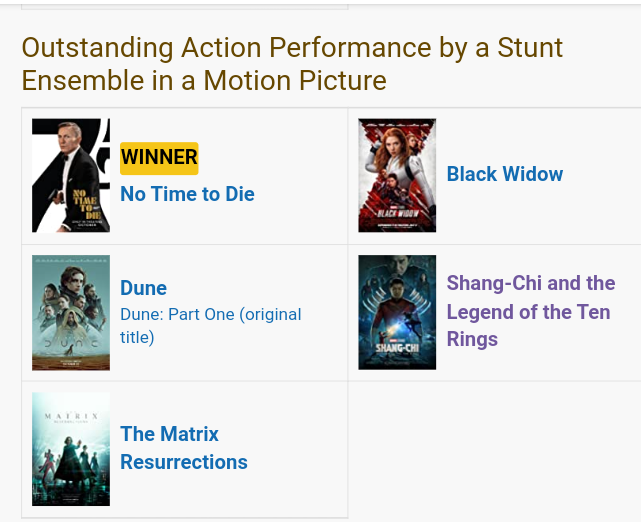Click the 'SHANG-CHI' logo on its poster
The height and width of the screenshot is (522, 641).
[397, 348]
